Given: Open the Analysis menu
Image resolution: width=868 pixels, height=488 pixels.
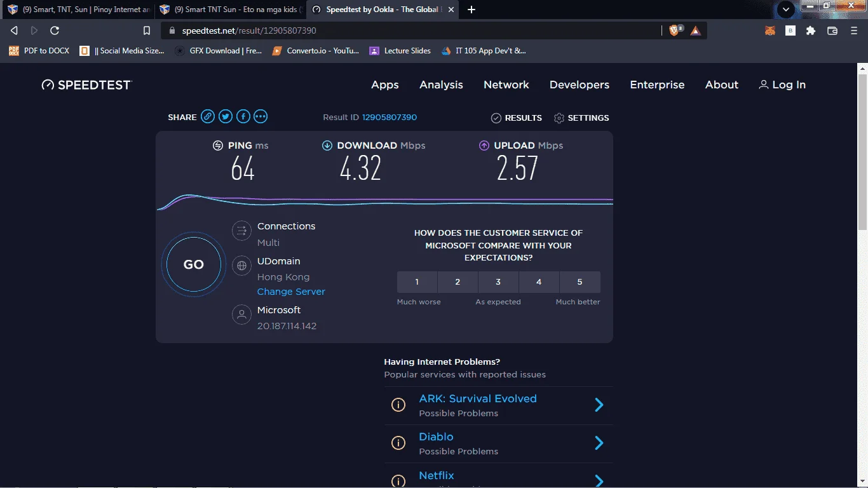Looking at the screenshot, I should point(441,85).
